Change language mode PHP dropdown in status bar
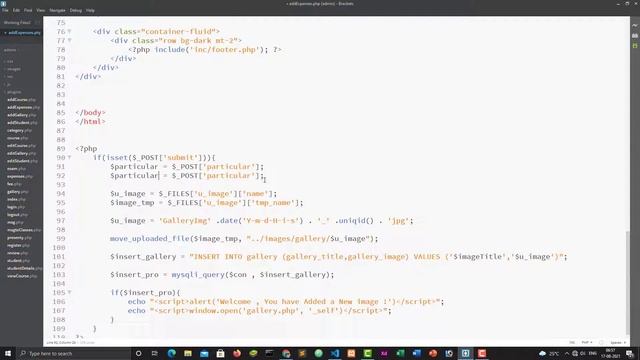Viewport: 640px width, 360px height. point(587,342)
